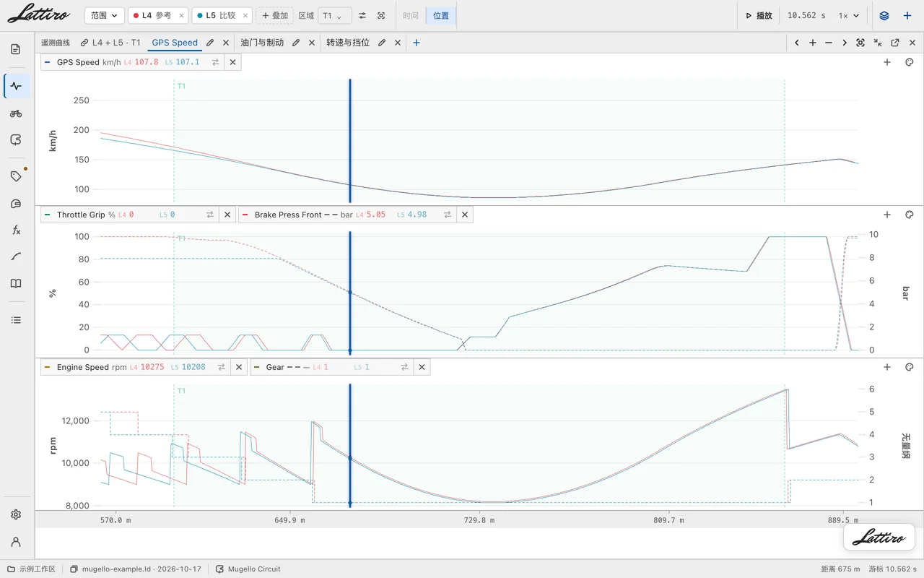Viewport: 924px width, 578px height.
Task: Zoom to fit using the frame icon in chart toolbar
Action: coord(860,43)
